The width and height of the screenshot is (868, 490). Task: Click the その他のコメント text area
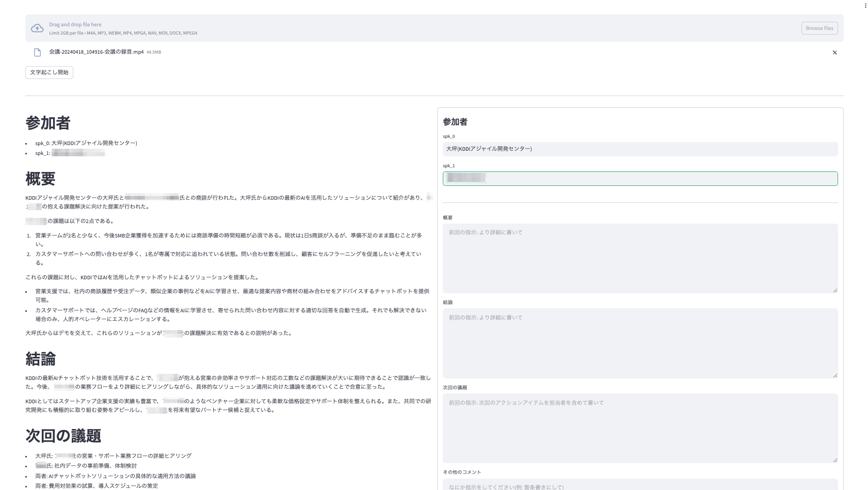pos(640,484)
